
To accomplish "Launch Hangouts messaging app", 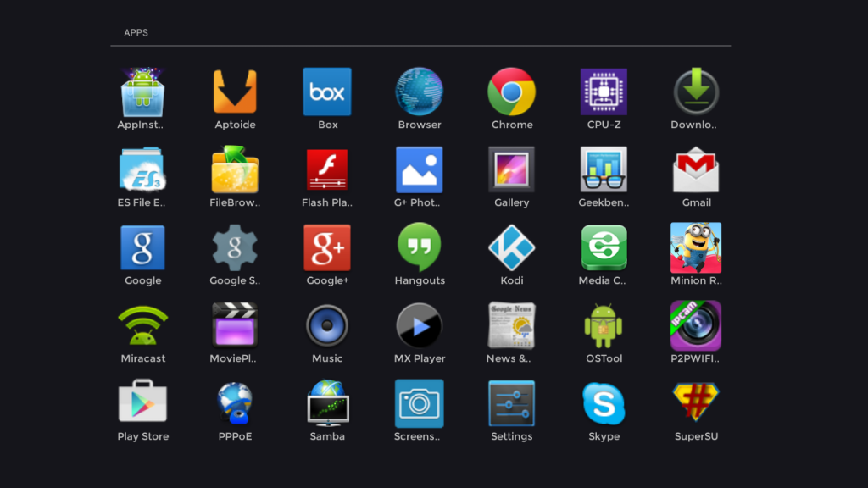I will (x=419, y=247).
